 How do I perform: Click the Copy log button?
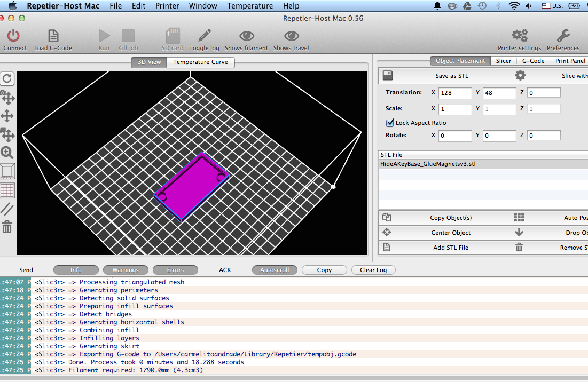click(324, 270)
